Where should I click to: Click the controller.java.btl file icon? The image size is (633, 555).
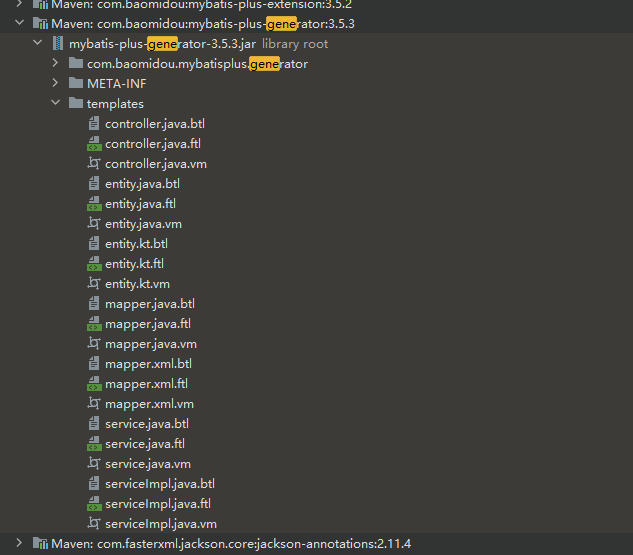click(94, 123)
